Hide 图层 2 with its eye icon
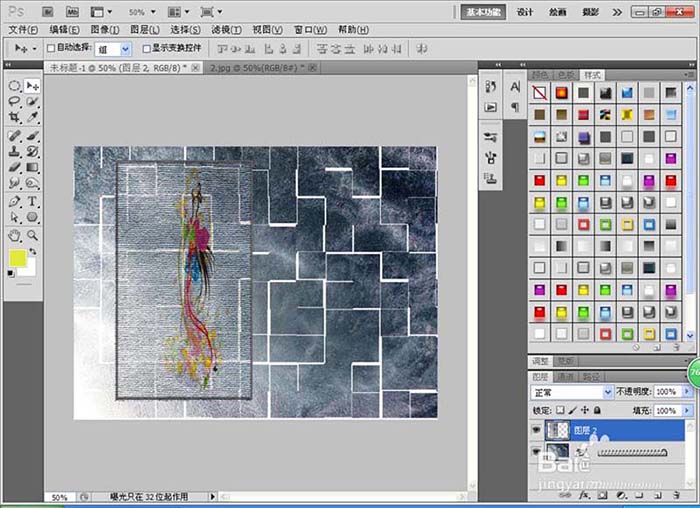 tap(536, 430)
